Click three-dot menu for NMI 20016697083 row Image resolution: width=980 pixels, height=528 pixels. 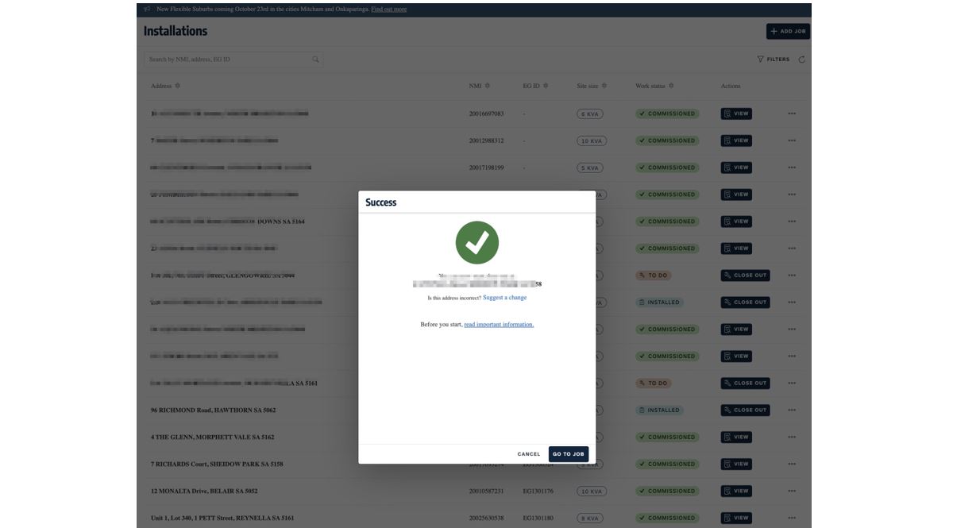coord(792,114)
